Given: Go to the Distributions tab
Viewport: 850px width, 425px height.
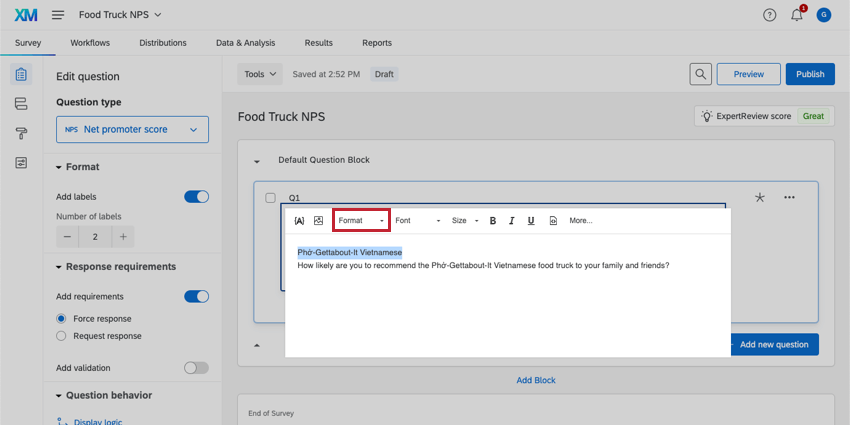Looking at the screenshot, I should click(163, 43).
